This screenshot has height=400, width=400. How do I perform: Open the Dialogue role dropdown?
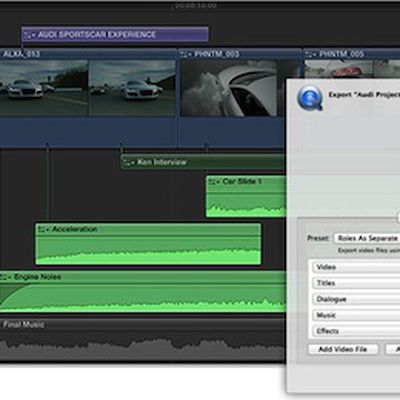(x=356, y=299)
